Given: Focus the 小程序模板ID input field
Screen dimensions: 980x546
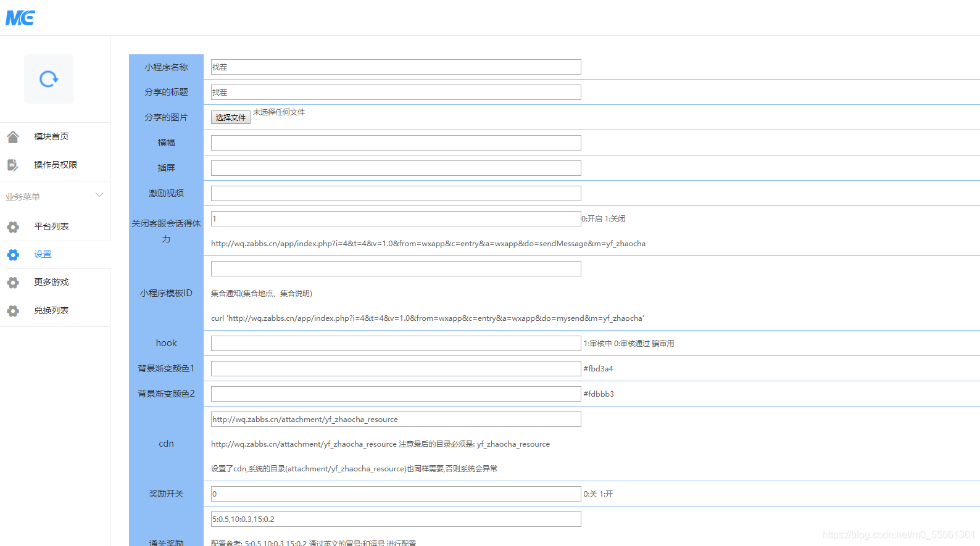Looking at the screenshot, I should 396,269.
